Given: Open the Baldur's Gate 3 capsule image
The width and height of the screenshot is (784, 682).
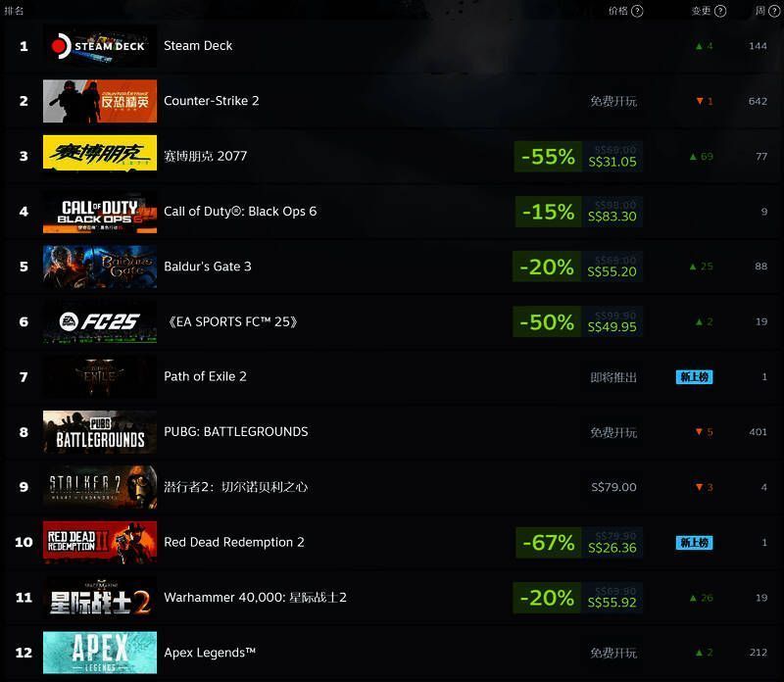Looking at the screenshot, I should [100, 267].
